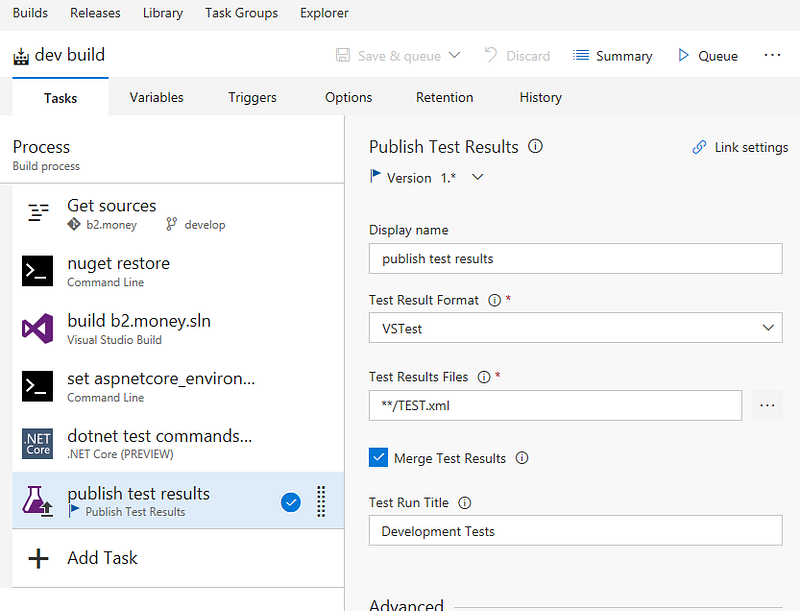Viewport: 800px width, 611px height.
Task: Click the dev build title text
Action: point(70,55)
